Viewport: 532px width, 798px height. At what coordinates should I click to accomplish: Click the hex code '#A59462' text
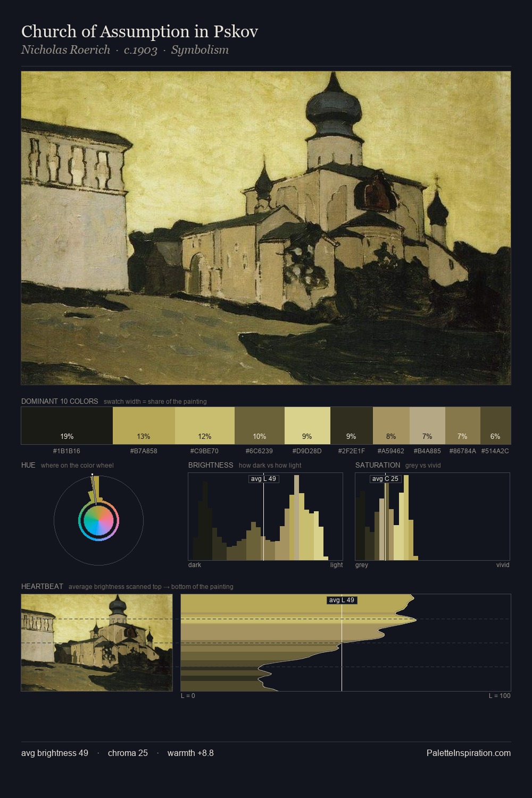coord(391,451)
